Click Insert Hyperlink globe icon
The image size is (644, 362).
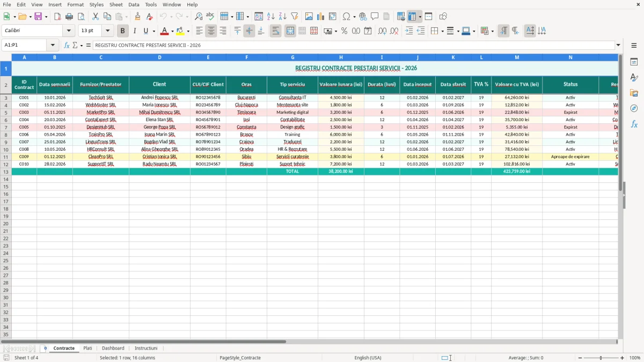click(363, 17)
